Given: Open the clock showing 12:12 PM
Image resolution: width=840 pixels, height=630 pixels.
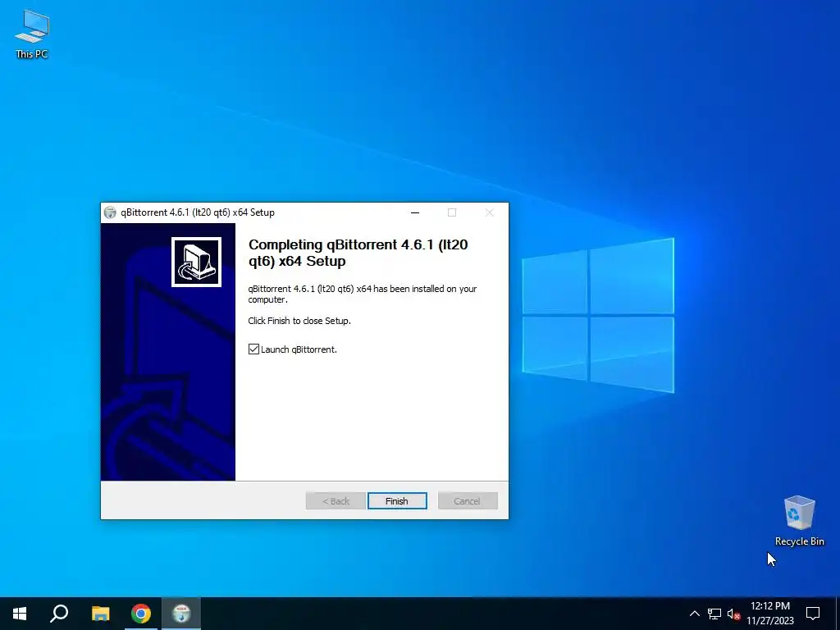Looking at the screenshot, I should click(x=769, y=614).
